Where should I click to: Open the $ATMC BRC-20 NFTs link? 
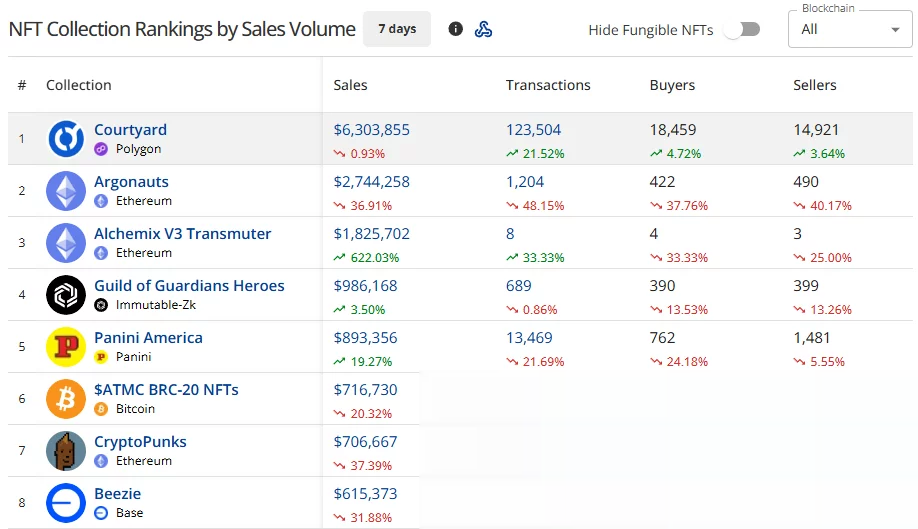tap(166, 390)
